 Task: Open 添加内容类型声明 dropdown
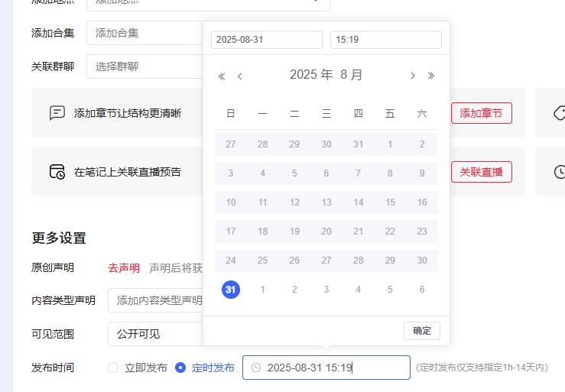pyautogui.click(x=156, y=300)
